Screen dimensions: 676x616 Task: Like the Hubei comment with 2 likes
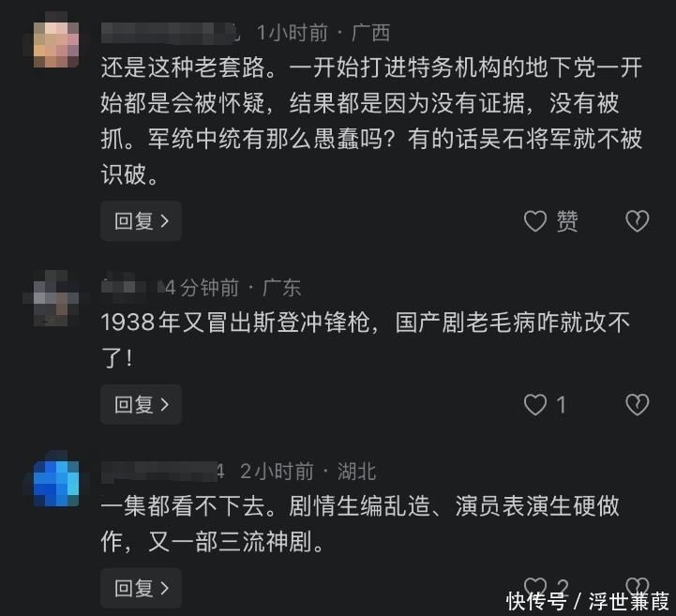[x=535, y=586]
